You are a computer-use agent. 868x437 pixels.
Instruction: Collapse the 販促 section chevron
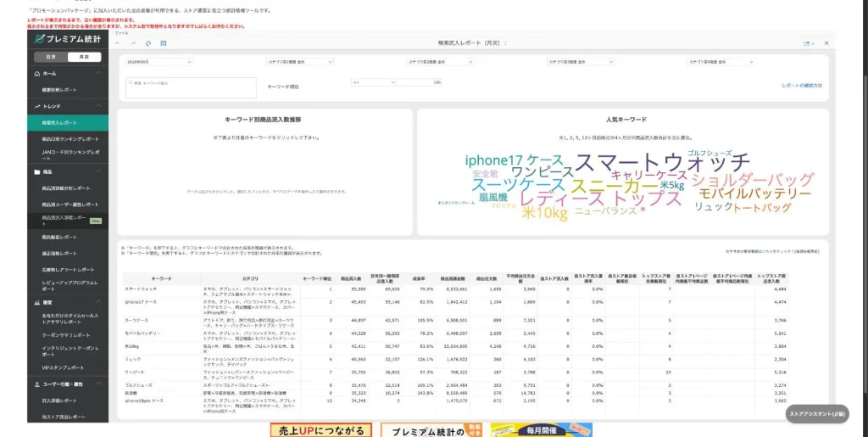(x=98, y=302)
